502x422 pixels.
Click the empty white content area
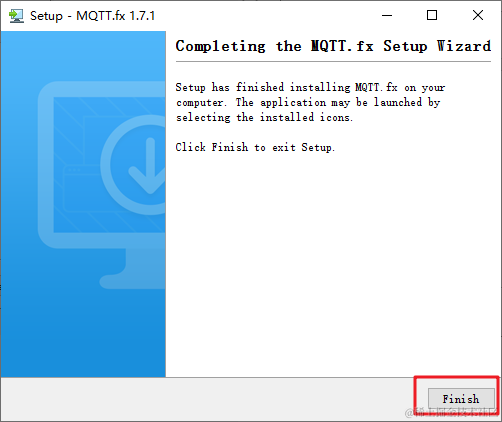(333, 267)
